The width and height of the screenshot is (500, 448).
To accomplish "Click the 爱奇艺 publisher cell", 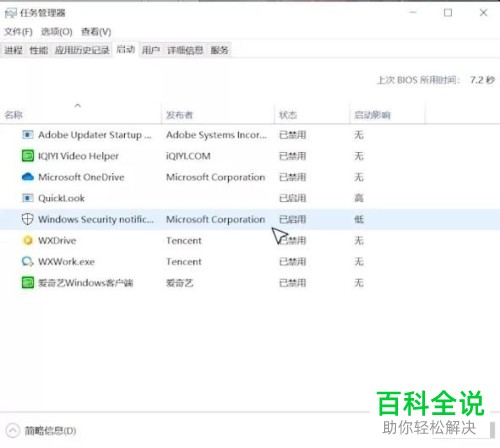I will pyautogui.click(x=179, y=283).
